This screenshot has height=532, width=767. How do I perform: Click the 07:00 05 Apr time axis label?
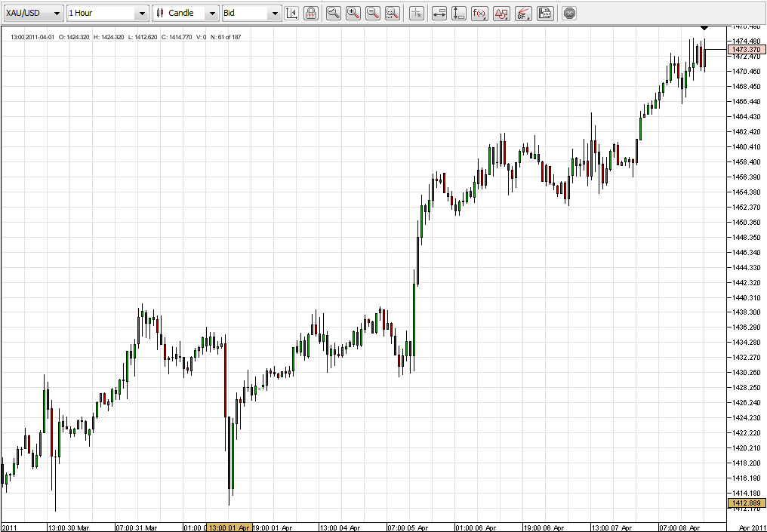[x=408, y=528]
